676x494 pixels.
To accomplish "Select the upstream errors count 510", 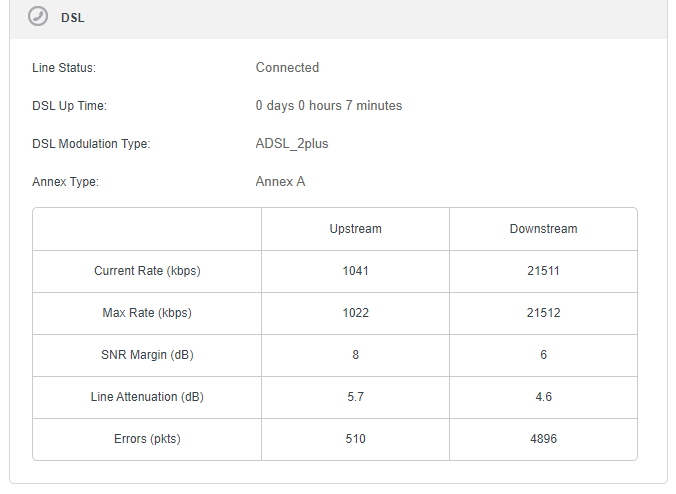I will (x=356, y=439).
